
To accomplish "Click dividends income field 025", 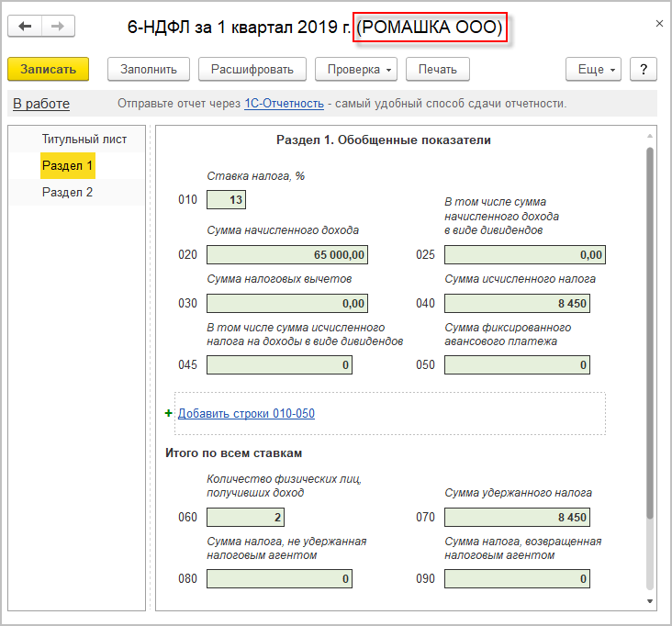I will tap(524, 254).
